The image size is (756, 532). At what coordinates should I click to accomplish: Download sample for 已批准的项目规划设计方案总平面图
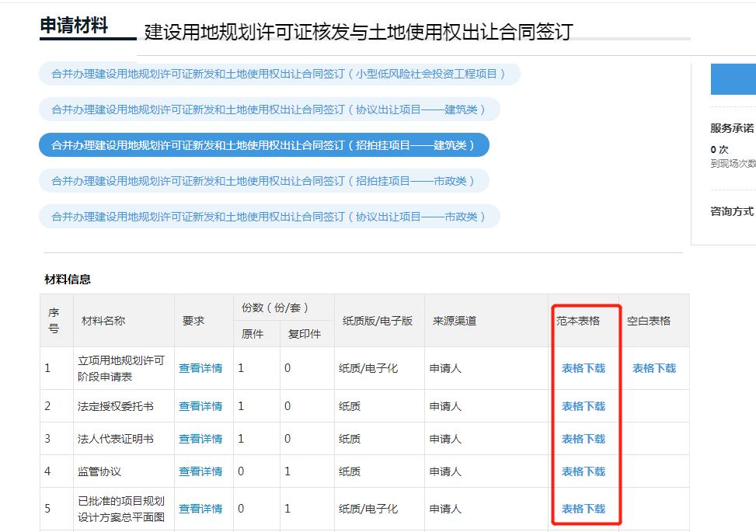[583, 509]
